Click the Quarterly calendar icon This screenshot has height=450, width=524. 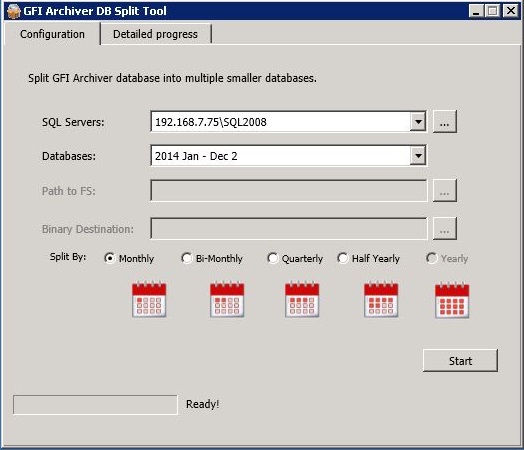(302, 299)
